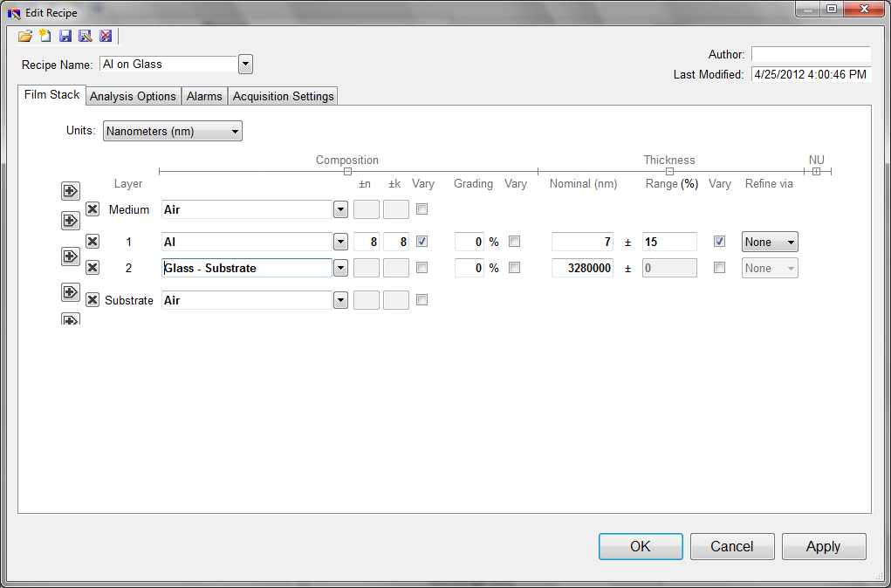Enable Vary grading for the Al layer

(514, 242)
